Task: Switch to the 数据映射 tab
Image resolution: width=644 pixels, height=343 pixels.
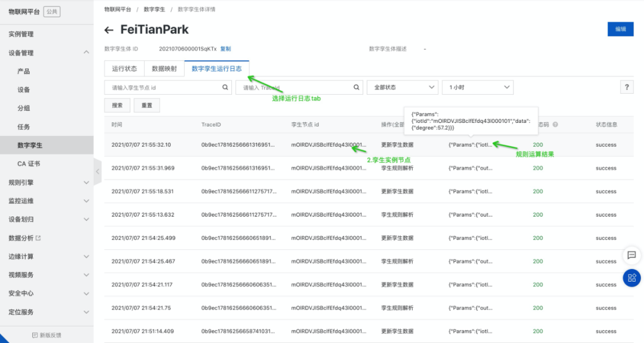Action: (165, 69)
